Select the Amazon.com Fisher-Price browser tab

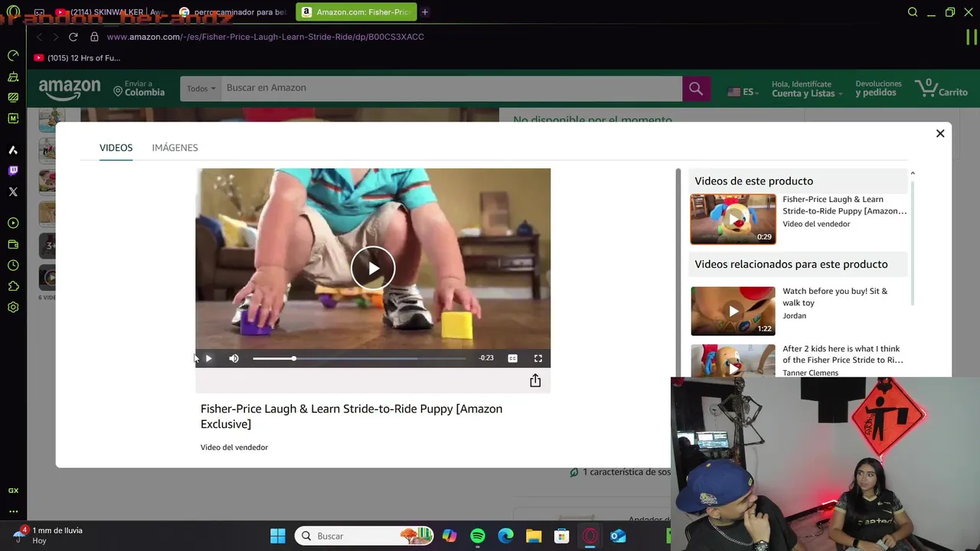[356, 12]
